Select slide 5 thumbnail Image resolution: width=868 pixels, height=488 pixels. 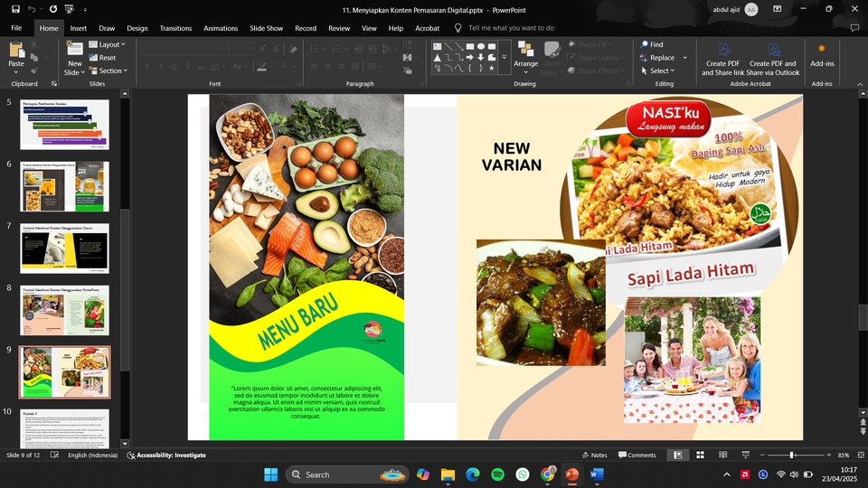click(x=65, y=125)
